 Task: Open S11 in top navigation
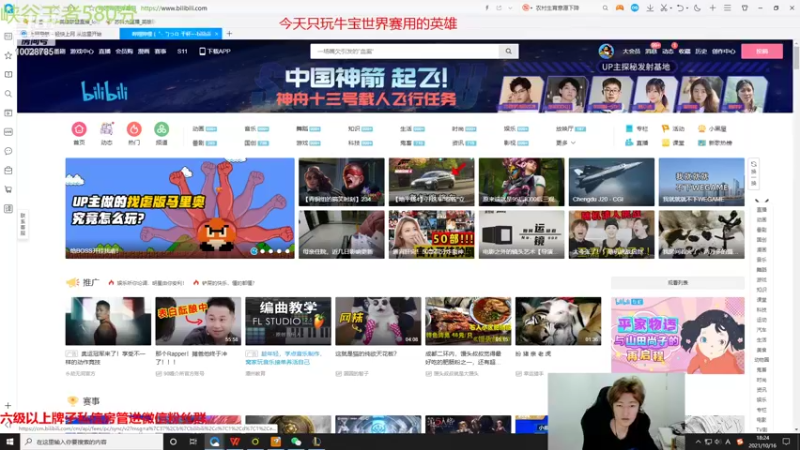[182, 52]
